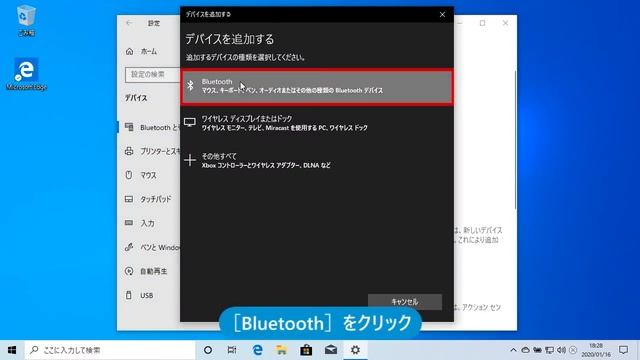
Task: Go to ホーム in Settings sidebar
Action: click(149, 51)
